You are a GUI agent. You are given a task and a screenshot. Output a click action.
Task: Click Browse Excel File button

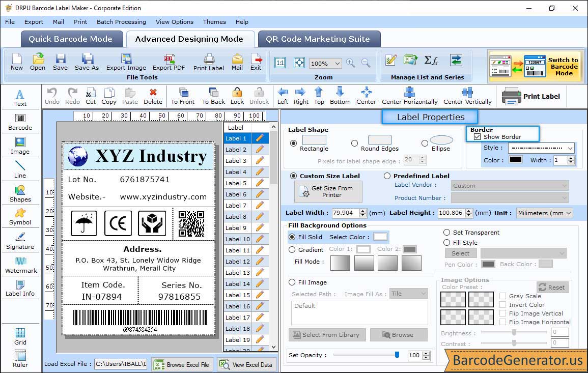pyautogui.click(x=182, y=365)
